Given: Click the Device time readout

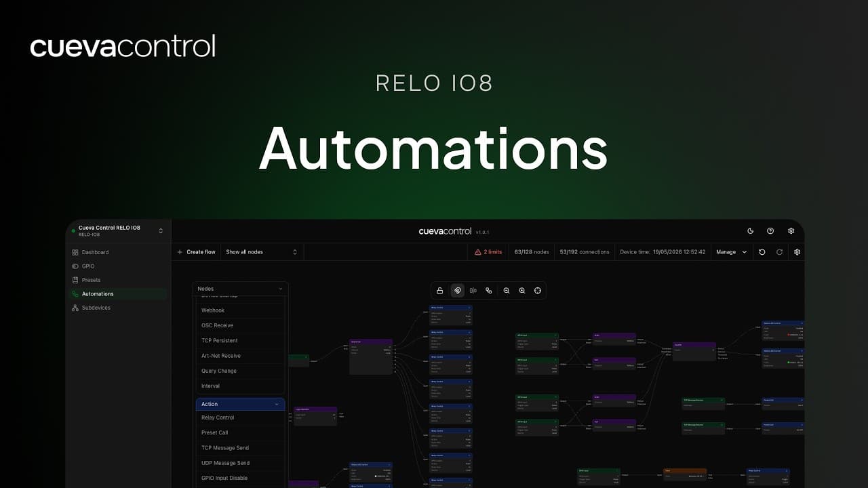Looking at the screenshot, I should pos(663,252).
